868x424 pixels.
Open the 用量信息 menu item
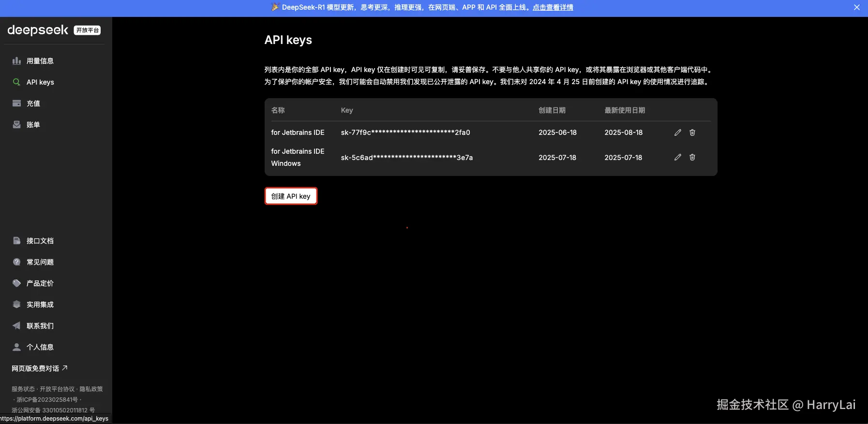pyautogui.click(x=40, y=61)
